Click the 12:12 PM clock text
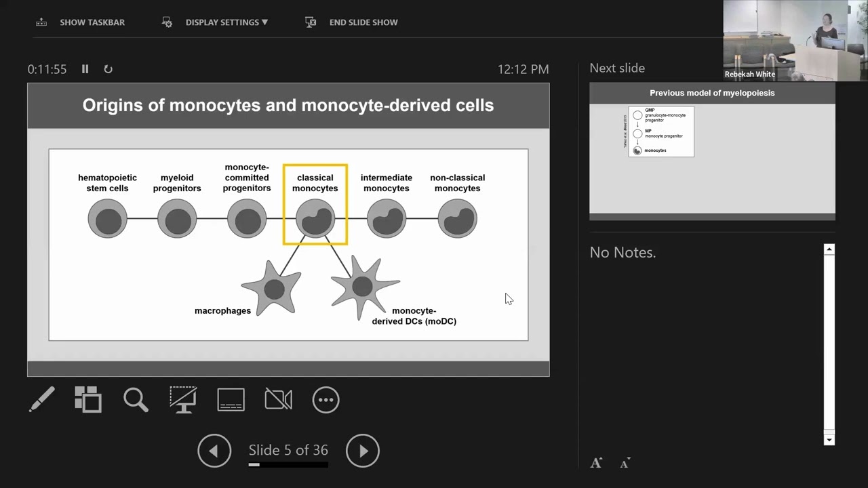The height and width of the screenshot is (488, 868). coord(523,69)
